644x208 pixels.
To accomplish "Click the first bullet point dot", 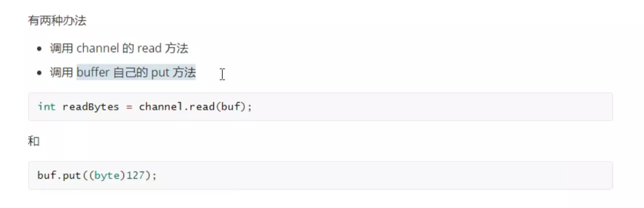I will [x=39, y=49].
